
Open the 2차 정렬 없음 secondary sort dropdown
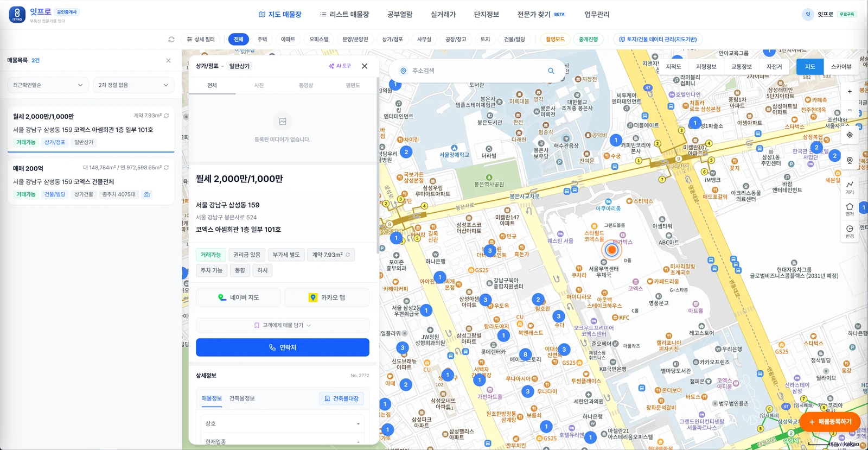click(x=133, y=85)
